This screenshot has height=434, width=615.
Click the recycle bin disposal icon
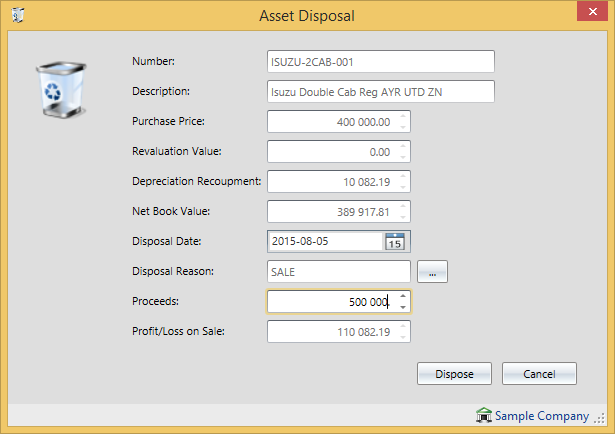click(x=62, y=88)
